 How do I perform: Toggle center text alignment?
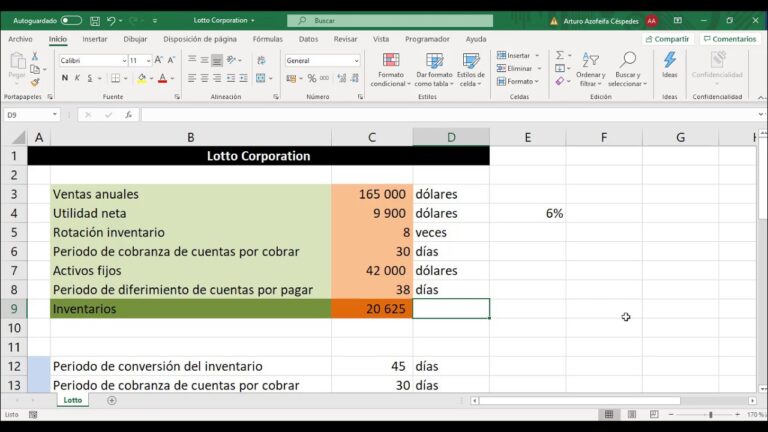[205, 78]
